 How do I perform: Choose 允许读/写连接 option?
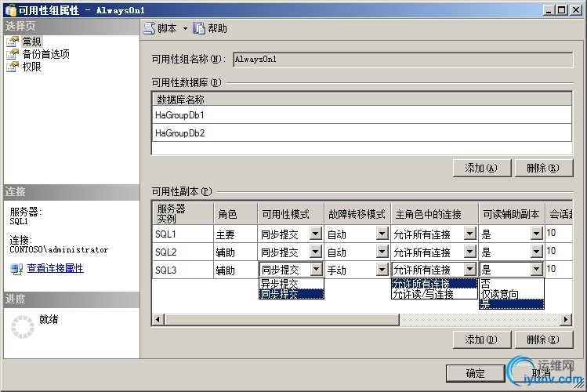tap(434, 294)
